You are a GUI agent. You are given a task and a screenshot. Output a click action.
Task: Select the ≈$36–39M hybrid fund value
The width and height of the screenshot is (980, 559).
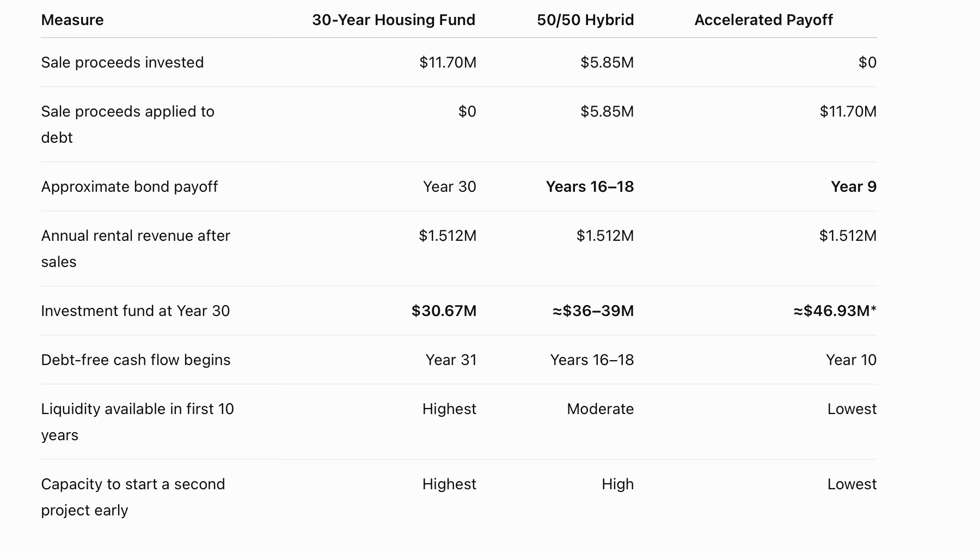[x=593, y=311]
